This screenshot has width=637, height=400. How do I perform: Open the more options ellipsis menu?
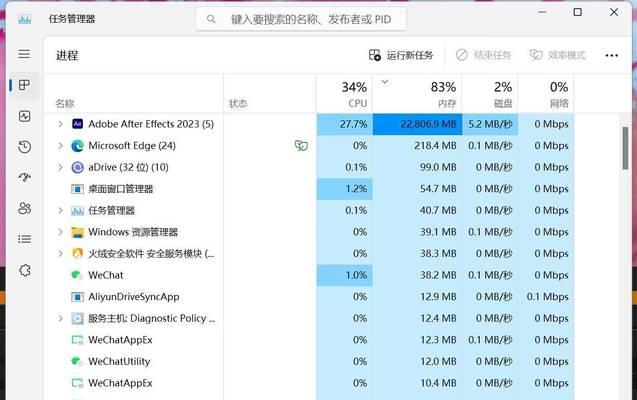click(x=611, y=55)
